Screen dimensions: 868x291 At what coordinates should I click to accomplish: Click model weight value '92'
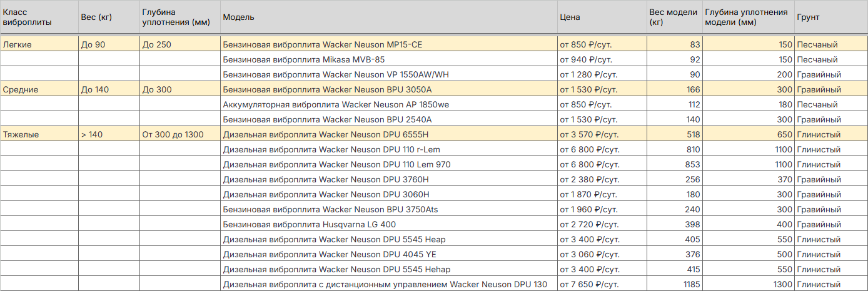[x=675, y=60]
